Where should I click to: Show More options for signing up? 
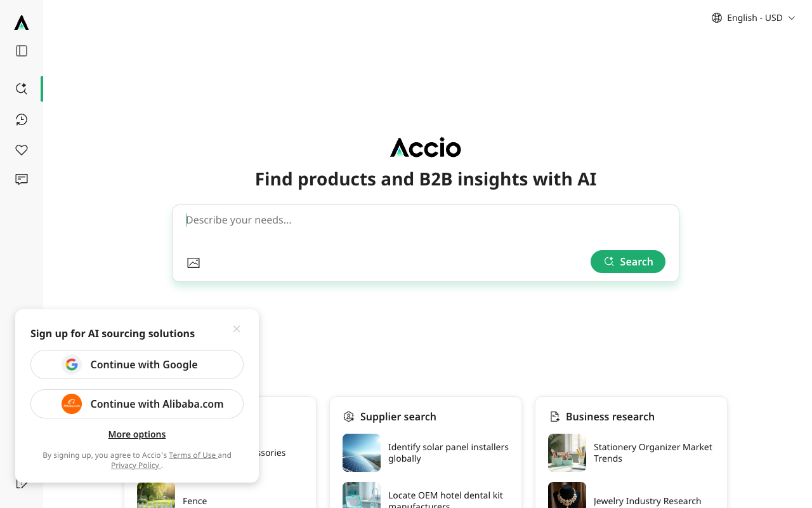click(x=136, y=434)
